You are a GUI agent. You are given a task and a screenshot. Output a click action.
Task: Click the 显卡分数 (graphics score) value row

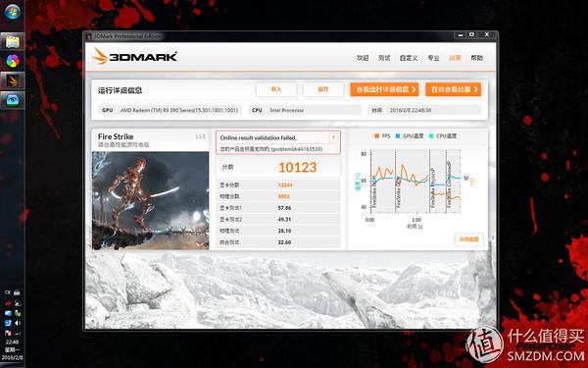click(x=278, y=184)
